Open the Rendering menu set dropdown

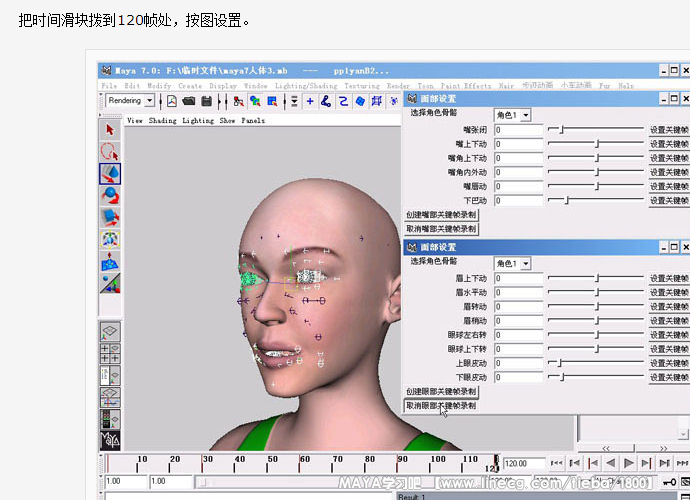pos(150,101)
